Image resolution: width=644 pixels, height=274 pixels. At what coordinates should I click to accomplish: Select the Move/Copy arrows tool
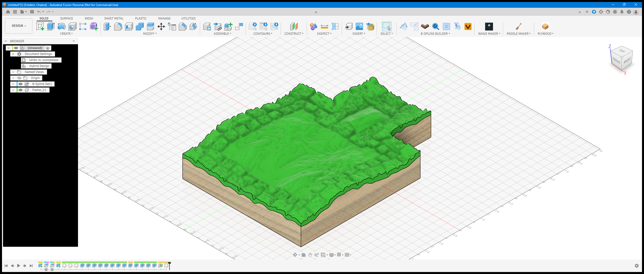pos(161,26)
